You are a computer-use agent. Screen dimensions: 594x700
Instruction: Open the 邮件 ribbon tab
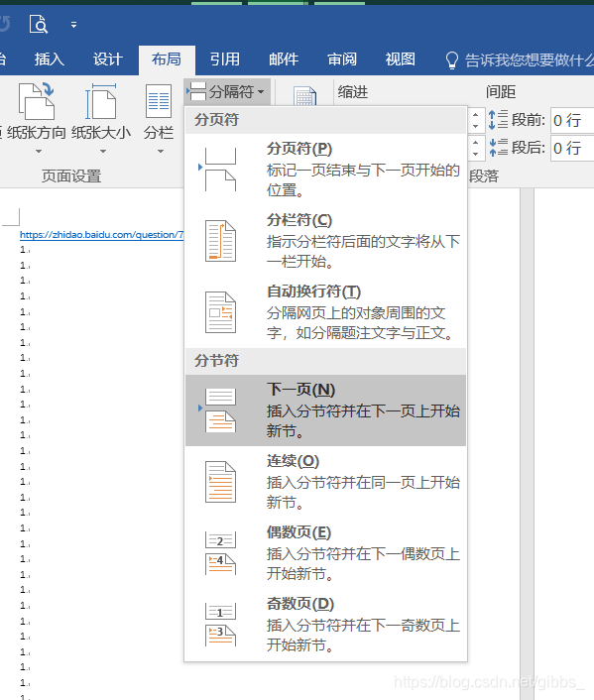pos(284,58)
